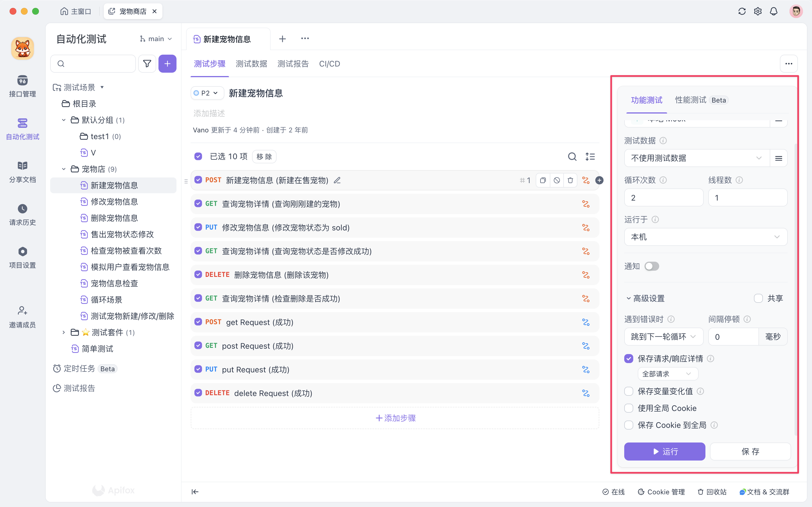The image size is (812, 507).
Task: Open 项目设置 in the left sidebar
Action: pyautogui.click(x=22, y=257)
